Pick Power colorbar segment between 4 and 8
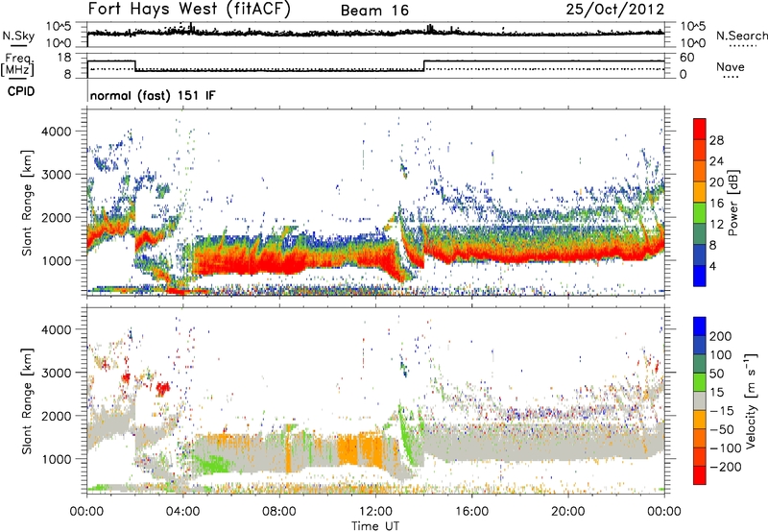 coord(700,254)
